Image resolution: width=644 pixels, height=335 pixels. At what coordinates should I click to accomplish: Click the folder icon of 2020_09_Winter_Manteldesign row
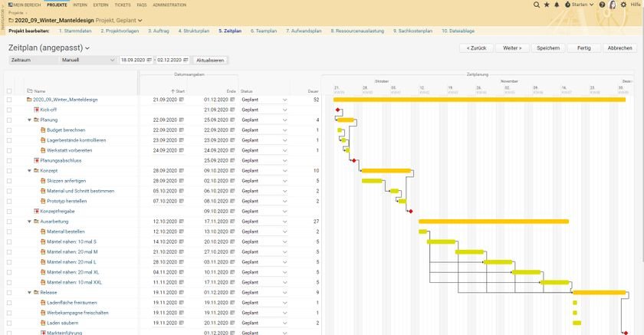(29, 100)
